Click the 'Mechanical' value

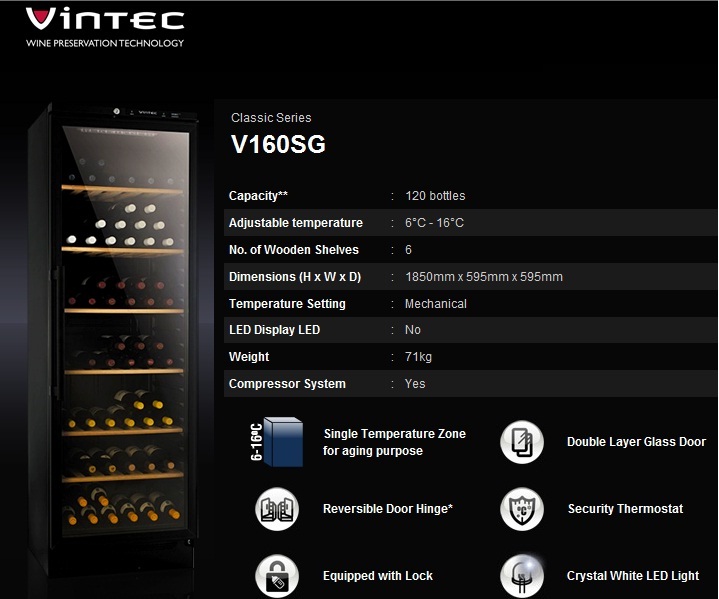tap(436, 304)
